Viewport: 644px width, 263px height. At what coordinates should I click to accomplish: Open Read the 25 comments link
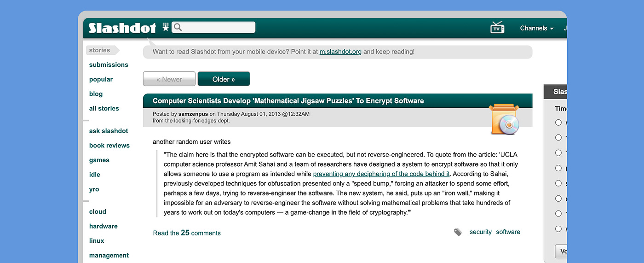(x=187, y=233)
